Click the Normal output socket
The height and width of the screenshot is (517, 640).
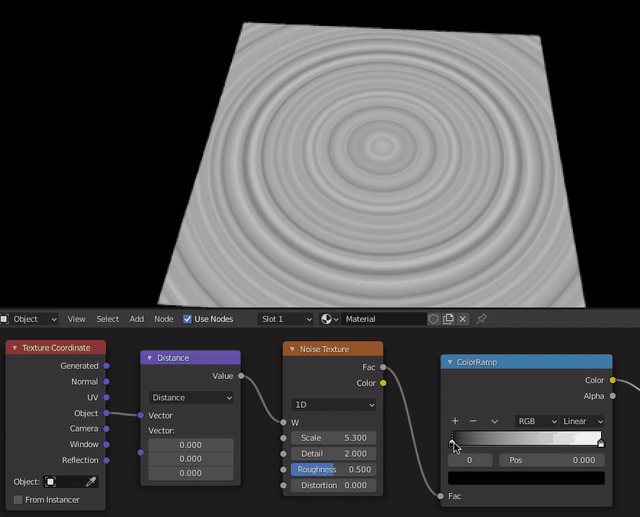[107, 382]
